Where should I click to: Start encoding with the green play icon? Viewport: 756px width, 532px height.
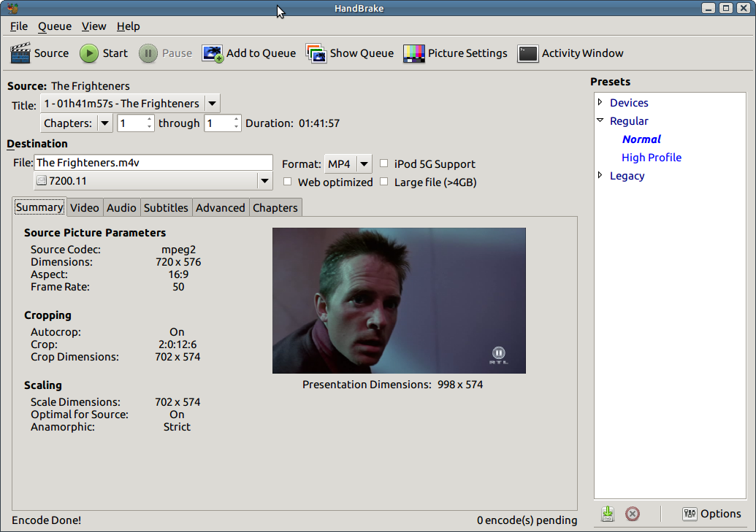[x=88, y=53]
